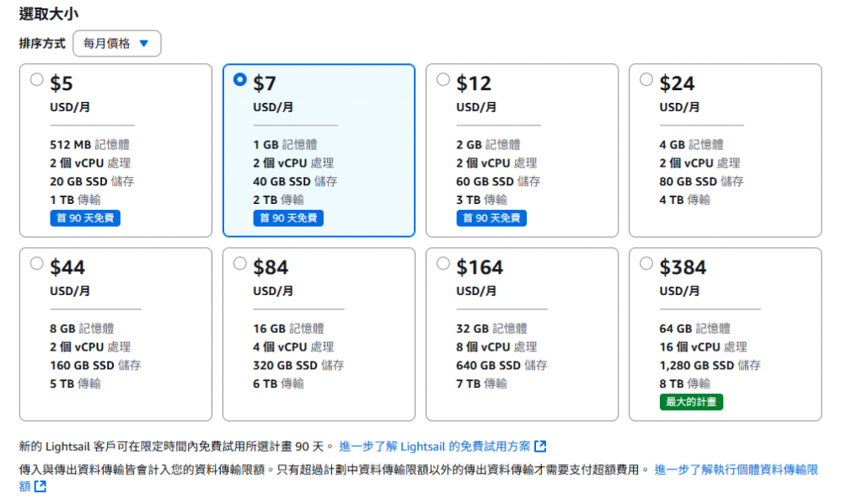This screenshot has height=504, width=863.
Task: Open the 進一步了解執行個體資料傳輸限額 link
Action: tap(736, 469)
